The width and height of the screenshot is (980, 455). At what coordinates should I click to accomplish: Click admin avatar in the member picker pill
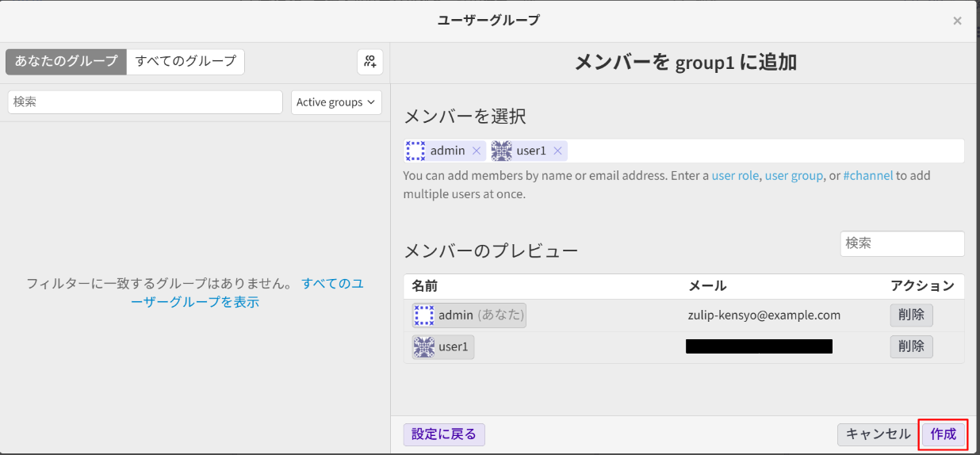[415, 151]
